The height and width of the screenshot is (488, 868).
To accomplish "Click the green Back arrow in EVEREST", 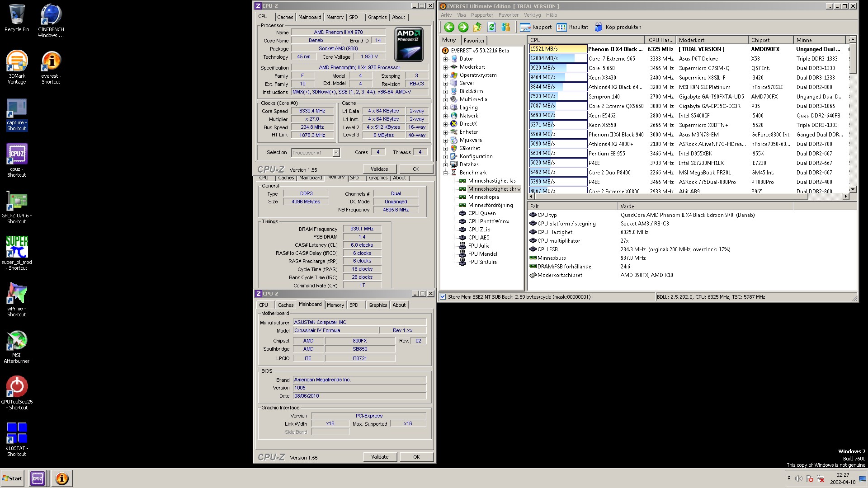I will coord(449,27).
